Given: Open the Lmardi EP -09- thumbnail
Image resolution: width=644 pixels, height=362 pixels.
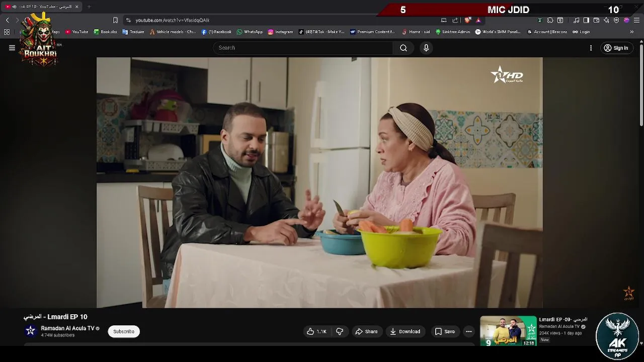Looking at the screenshot, I should 508,331.
